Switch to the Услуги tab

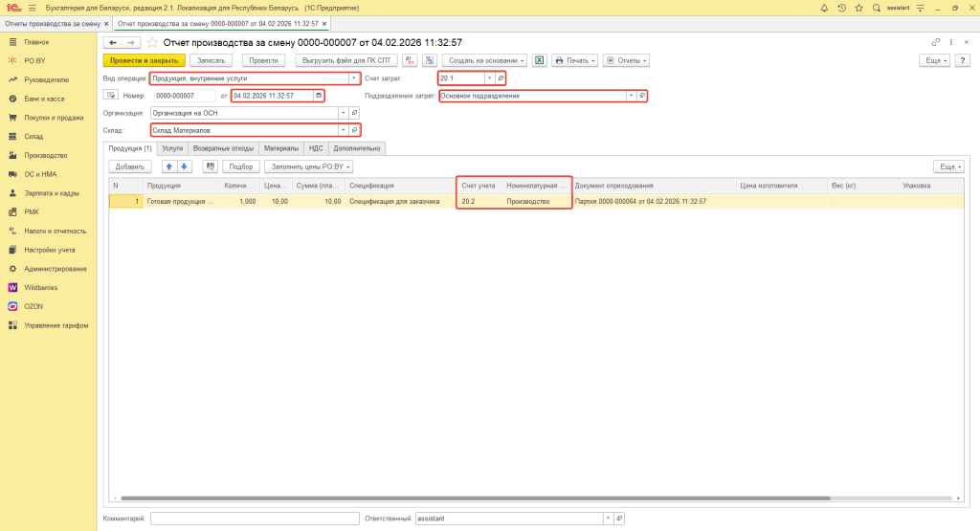click(172, 148)
